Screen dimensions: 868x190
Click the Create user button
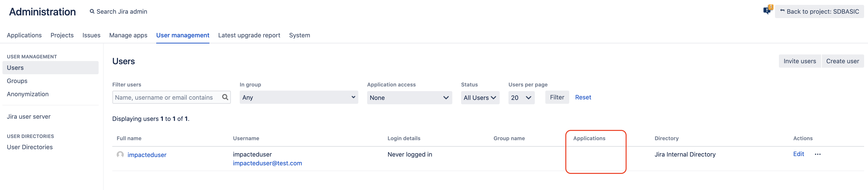(842, 61)
